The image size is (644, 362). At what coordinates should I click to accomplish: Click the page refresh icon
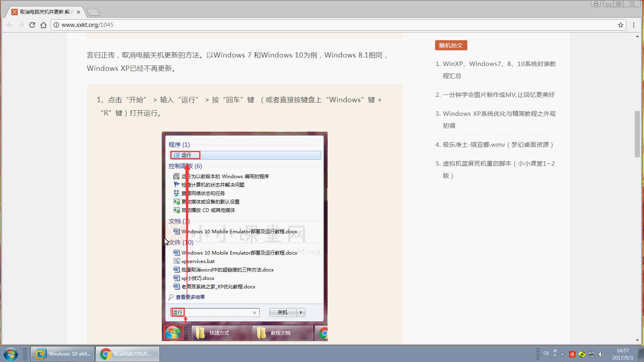point(32,25)
